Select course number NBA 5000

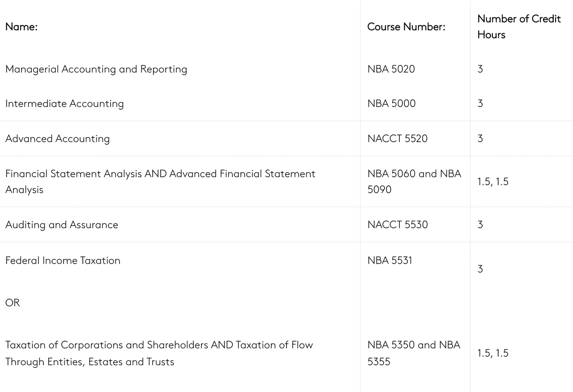point(391,104)
